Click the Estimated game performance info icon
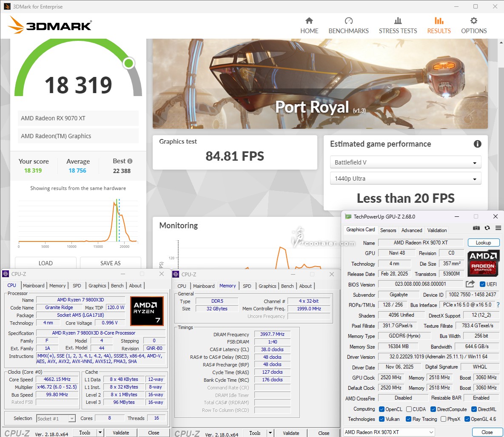The width and height of the screenshot is (504, 437). point(477,144)
